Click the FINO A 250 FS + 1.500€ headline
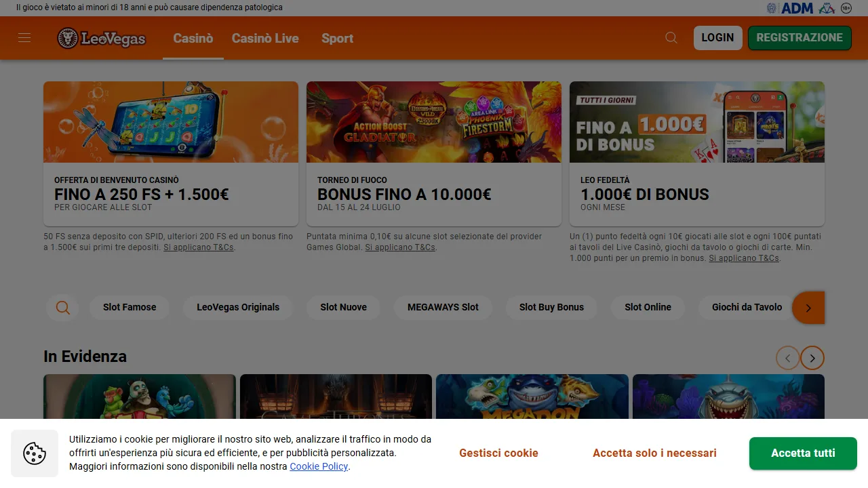Screen dimensions: 868x488 [x=142, y=195]
